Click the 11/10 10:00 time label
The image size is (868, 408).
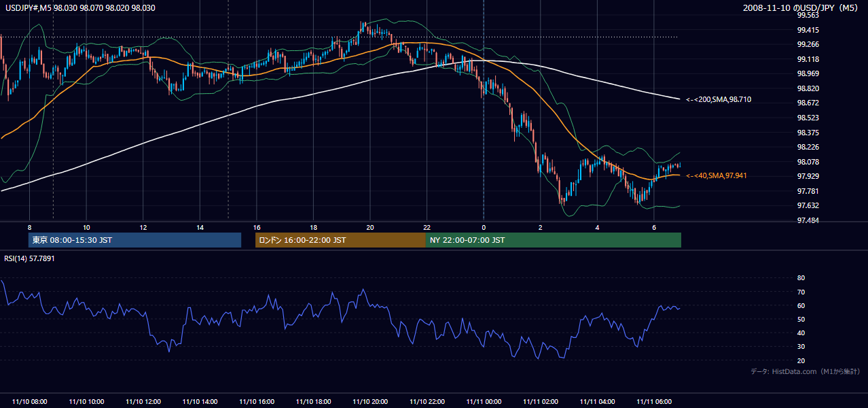[x=86, y=402]
